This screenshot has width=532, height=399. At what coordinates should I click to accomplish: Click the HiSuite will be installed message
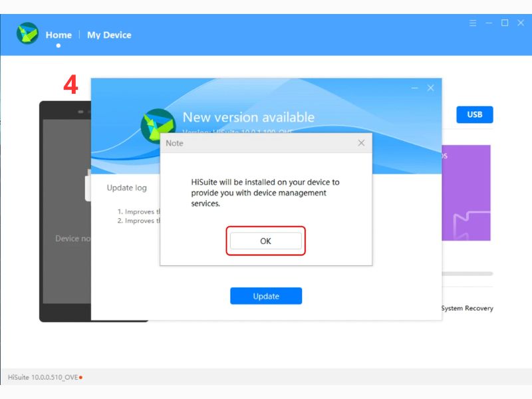[x=265, y=193]
